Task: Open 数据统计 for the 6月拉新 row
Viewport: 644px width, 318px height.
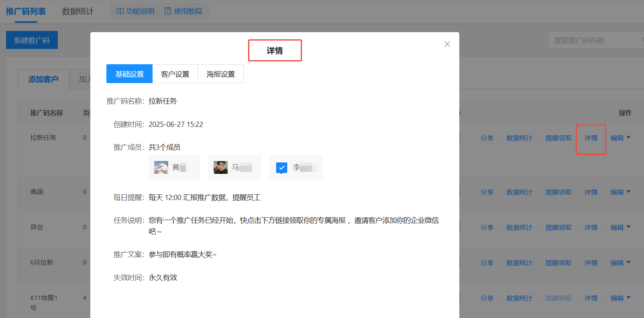Action: click(x=519, y=263)
